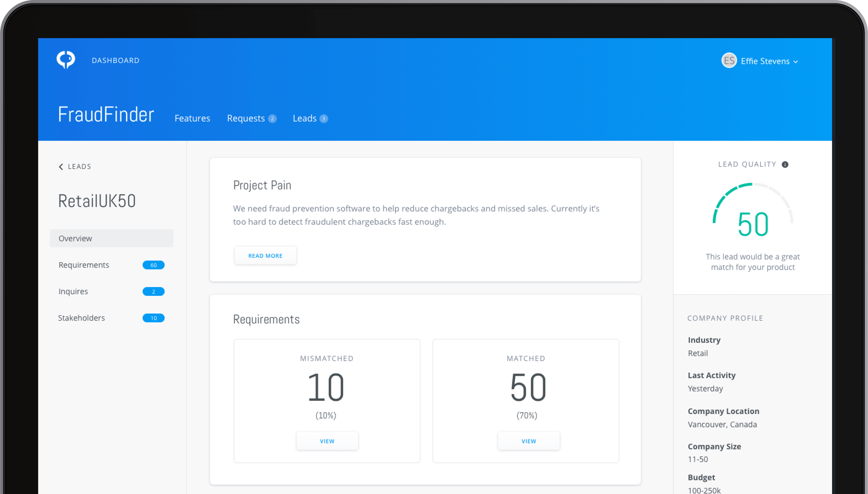Open the Effie Stevens user menu
The width and height of the screenshot is (868, 494).
(765, 61)
